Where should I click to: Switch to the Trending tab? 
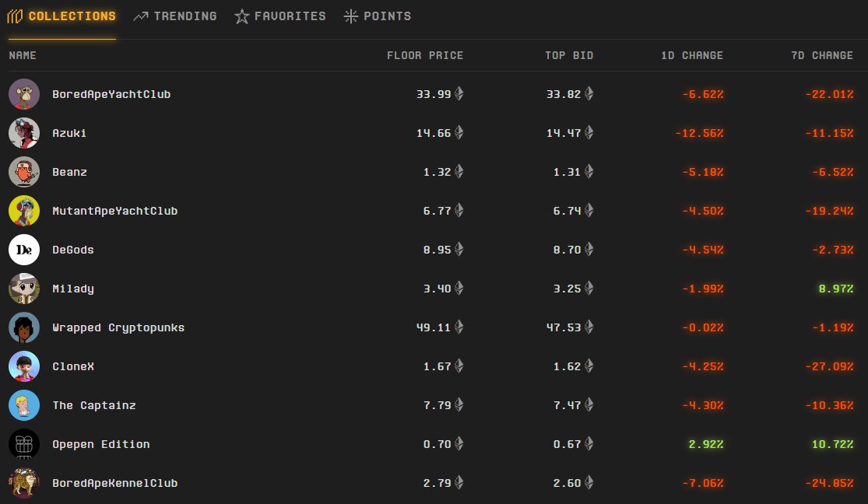[175, 16]
